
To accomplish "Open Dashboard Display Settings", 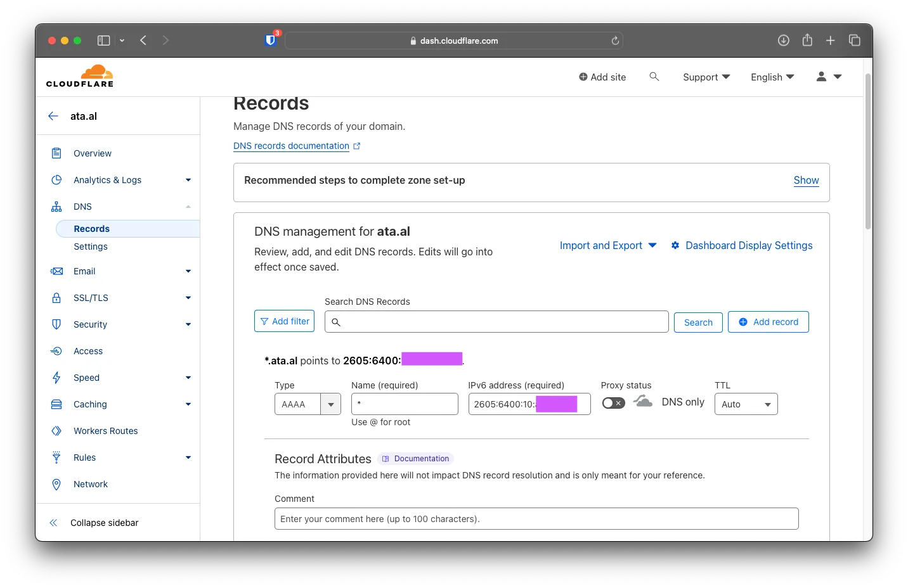I will pos(742,245).
